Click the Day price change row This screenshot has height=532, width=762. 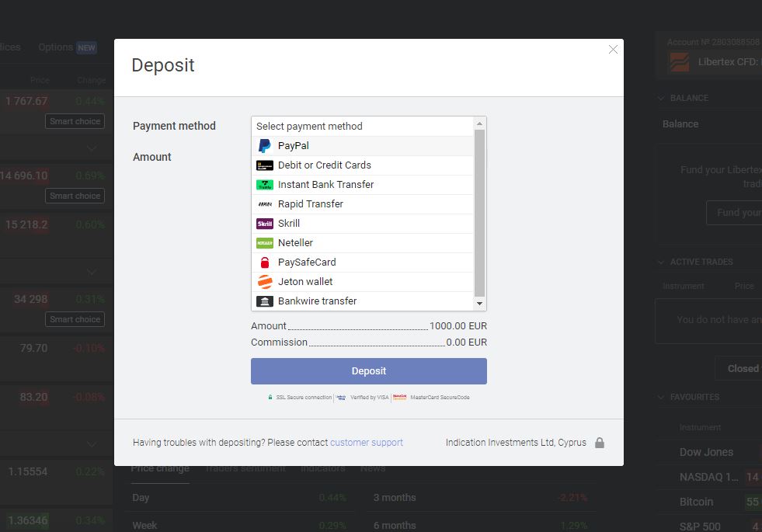tap(239, 498)
